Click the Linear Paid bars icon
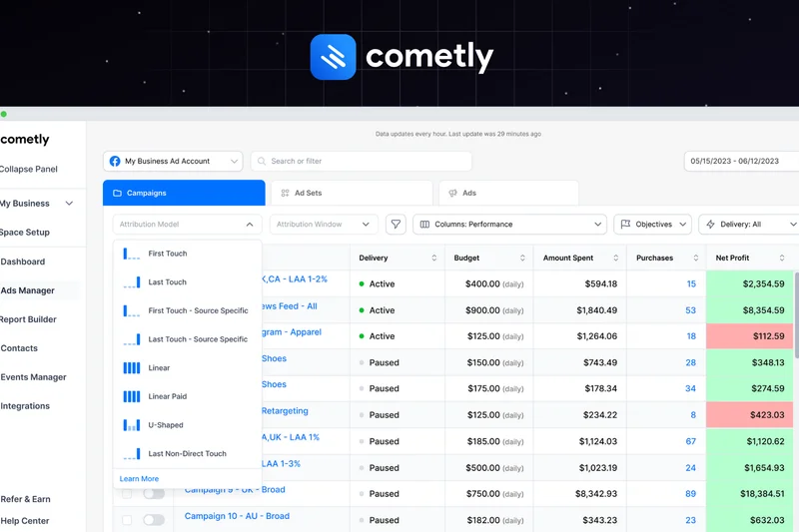The image size is (799, 532). (x=132, y=396)
